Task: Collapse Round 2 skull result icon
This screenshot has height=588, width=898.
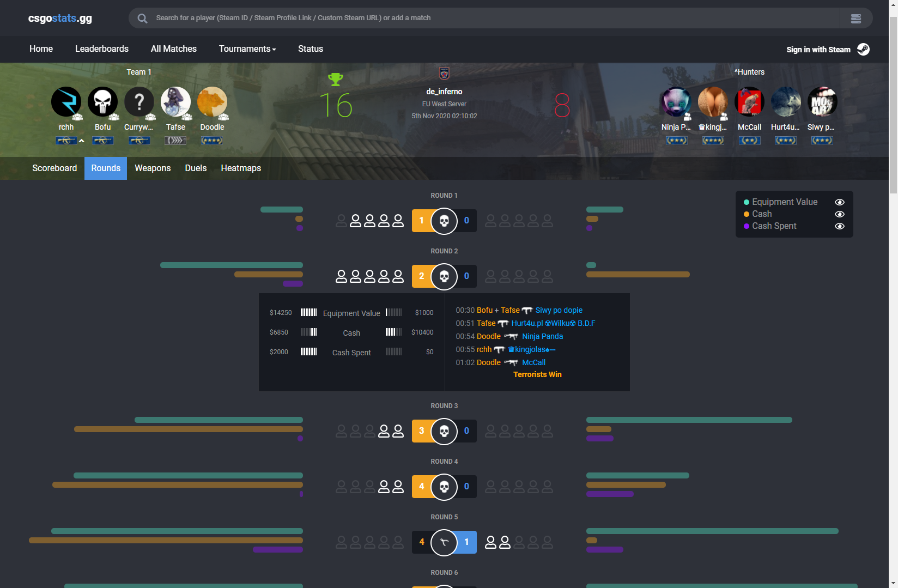Action: point(444,276)
